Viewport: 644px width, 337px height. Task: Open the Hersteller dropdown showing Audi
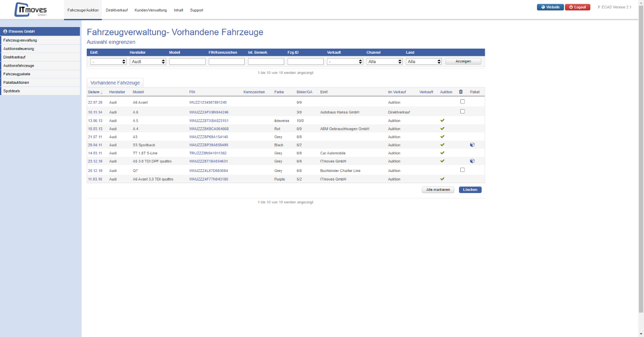click(148, 61)
